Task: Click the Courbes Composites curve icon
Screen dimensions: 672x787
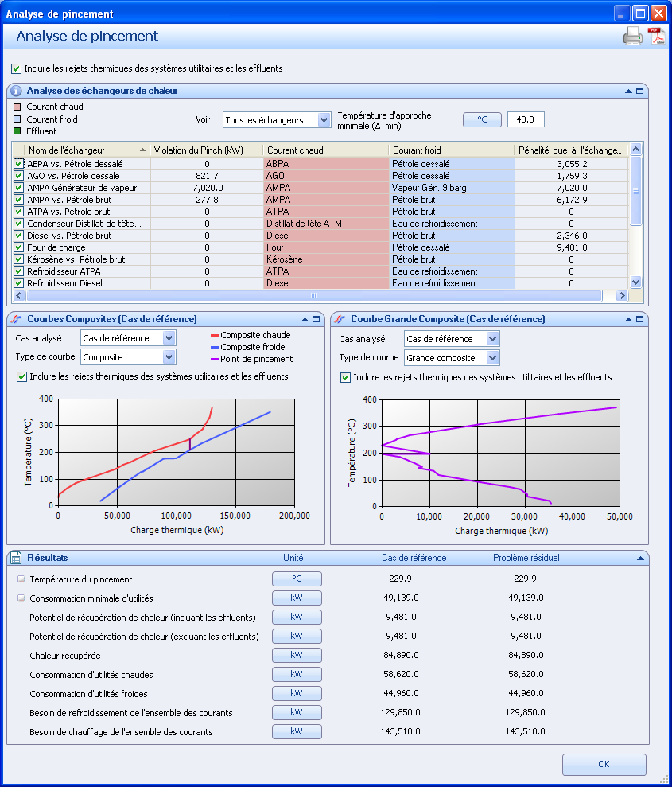Action: click(x=16, y=319)
